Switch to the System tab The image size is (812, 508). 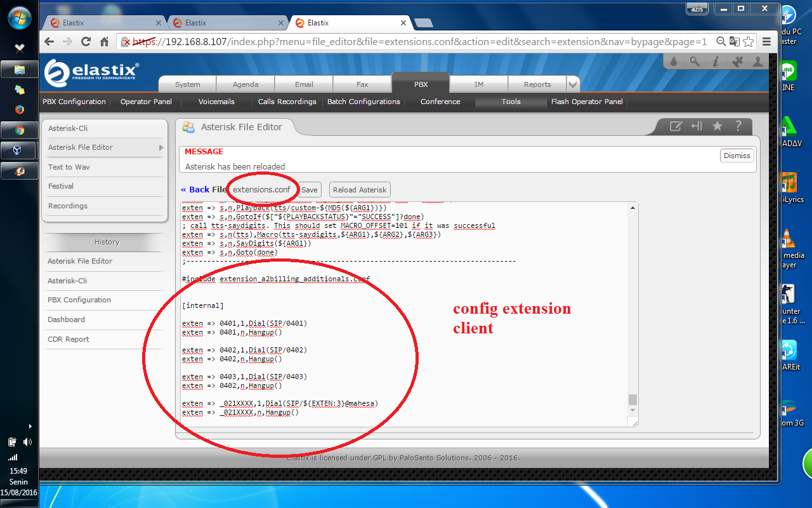click(x=187, y=84)
